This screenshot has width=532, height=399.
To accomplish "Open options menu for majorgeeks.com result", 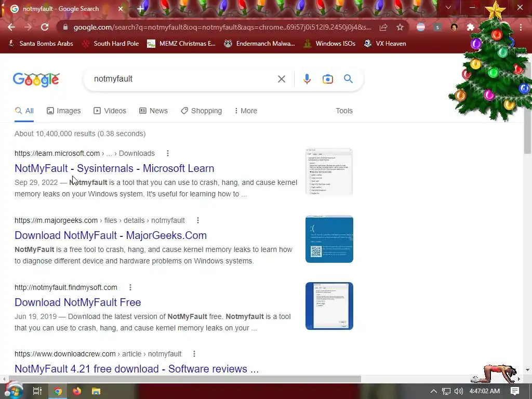I will coord(198,220).
